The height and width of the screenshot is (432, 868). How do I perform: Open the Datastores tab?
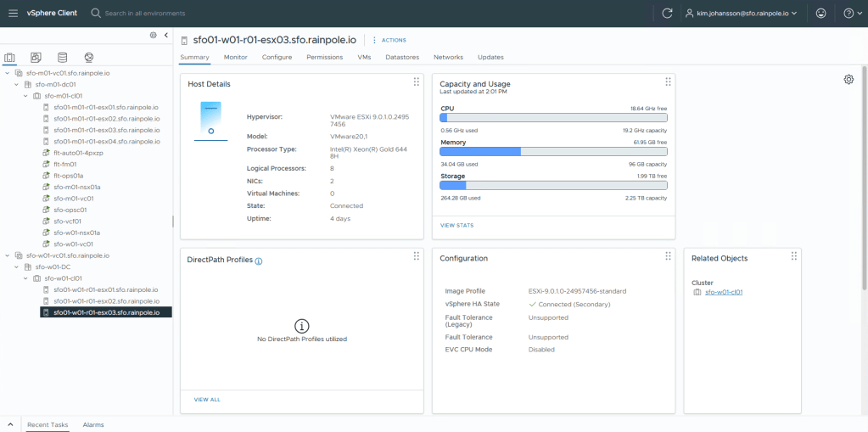(402, 57)
